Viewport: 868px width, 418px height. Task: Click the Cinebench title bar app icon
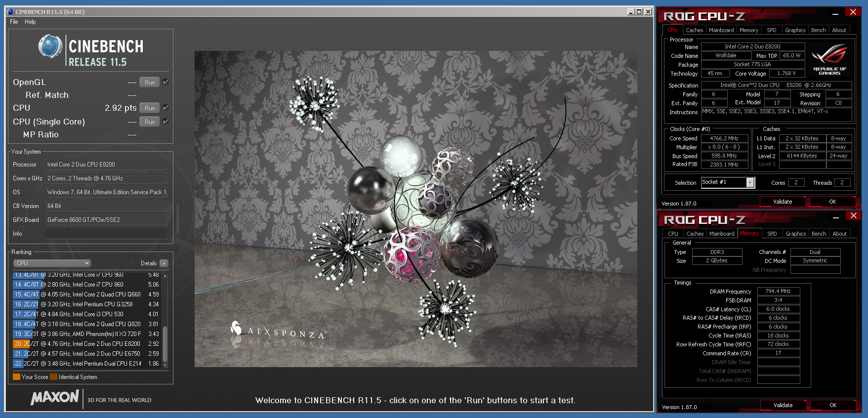coord(10,12)
